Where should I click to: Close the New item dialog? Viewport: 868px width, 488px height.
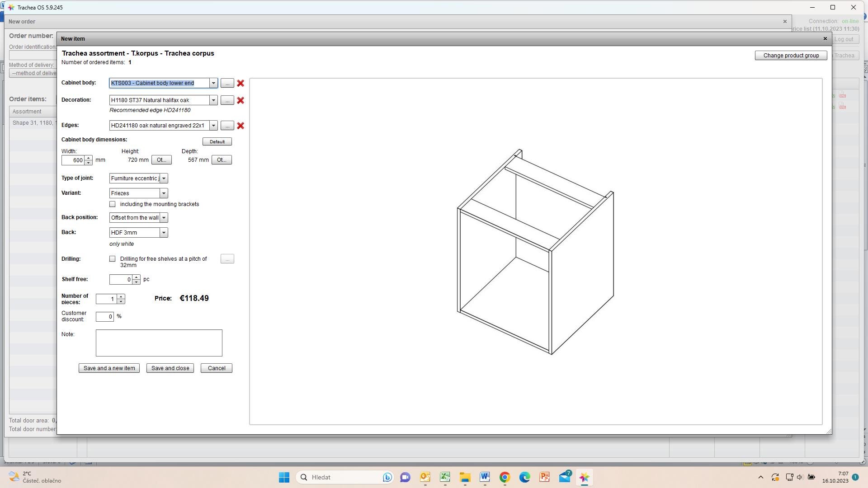pos(825,39)
